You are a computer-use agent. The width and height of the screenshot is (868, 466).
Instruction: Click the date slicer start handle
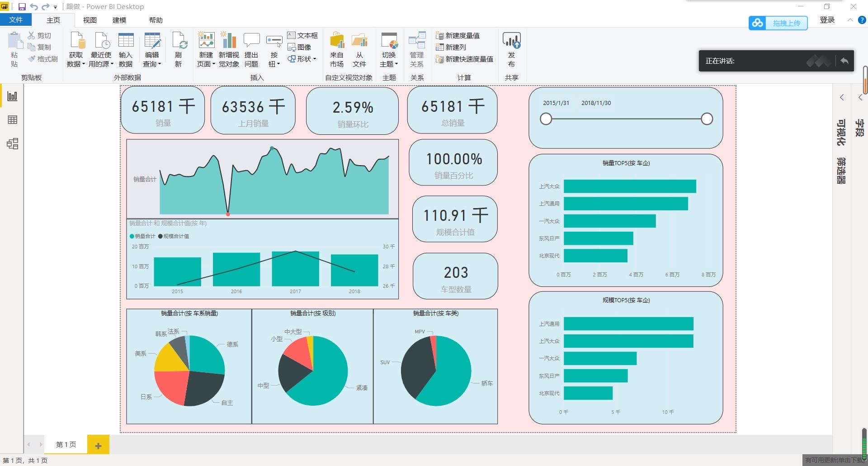coord(546,119)
